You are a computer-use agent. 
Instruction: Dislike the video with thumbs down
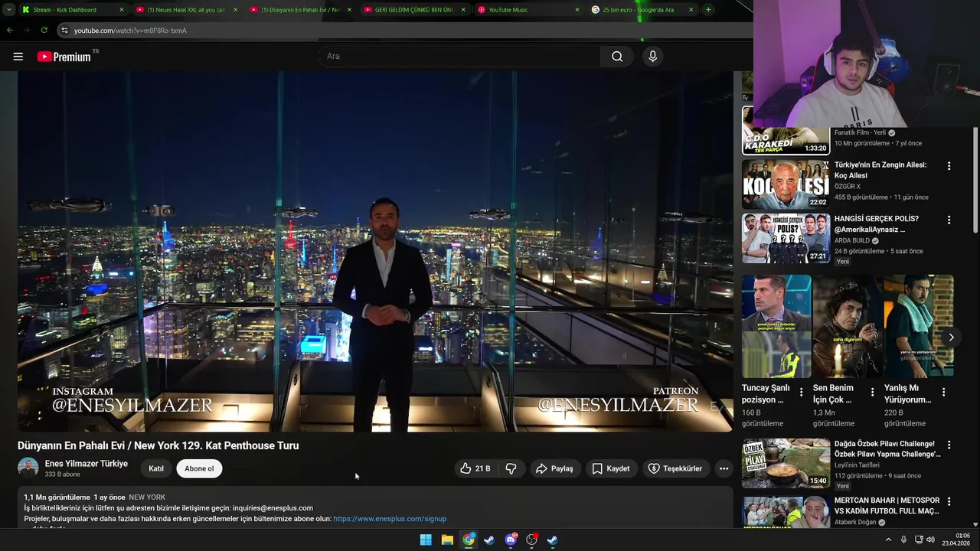(511, 468)
